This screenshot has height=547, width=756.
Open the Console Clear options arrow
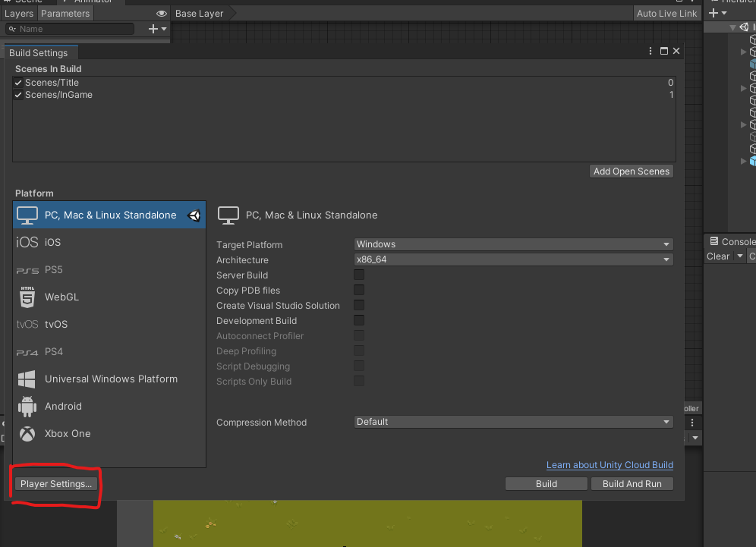739,256
